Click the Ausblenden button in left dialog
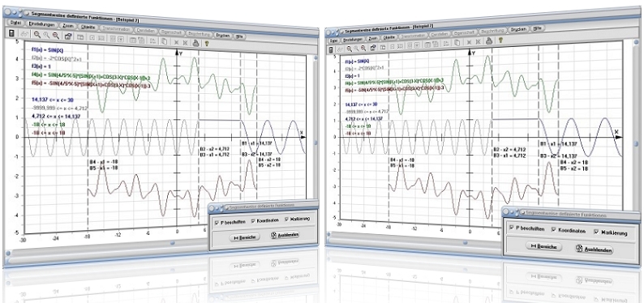The height and width of the screenshot is (303, 644). coord(285,235)
